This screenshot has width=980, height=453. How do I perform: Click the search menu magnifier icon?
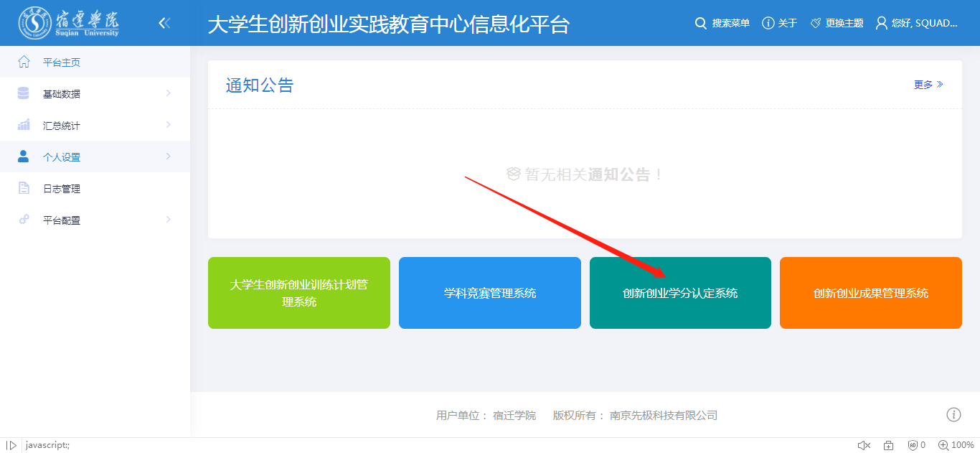pos(701,23)
